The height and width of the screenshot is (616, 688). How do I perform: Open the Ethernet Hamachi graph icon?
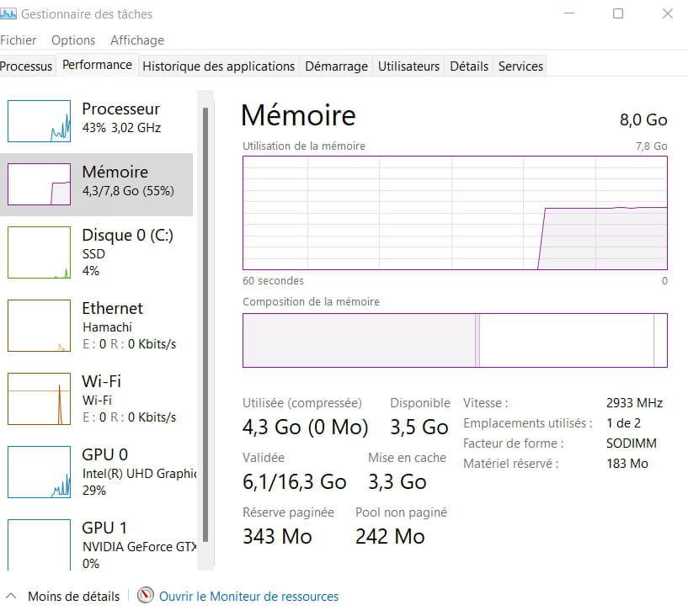click(x=39, y=326)
